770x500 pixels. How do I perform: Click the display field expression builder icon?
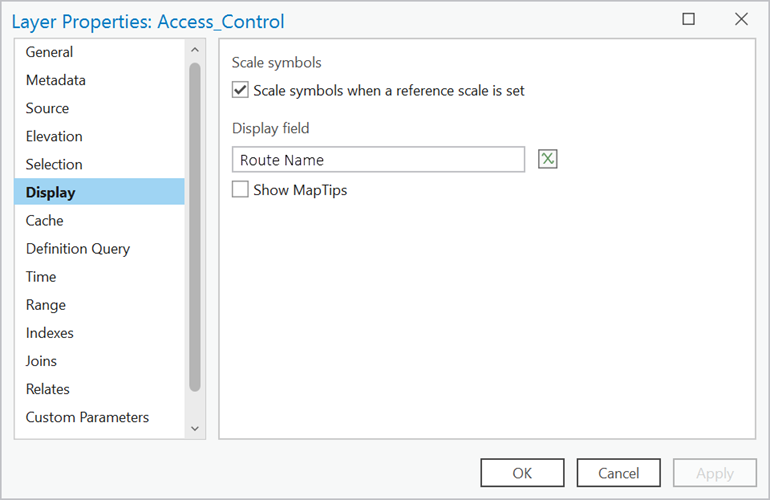pos(547,159)
